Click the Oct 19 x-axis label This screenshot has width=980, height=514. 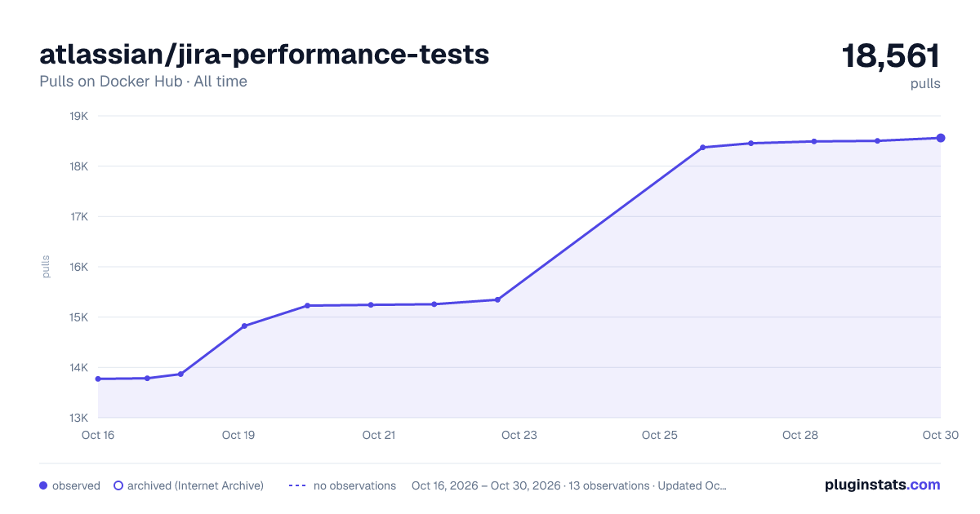click(x=238, y=435)
